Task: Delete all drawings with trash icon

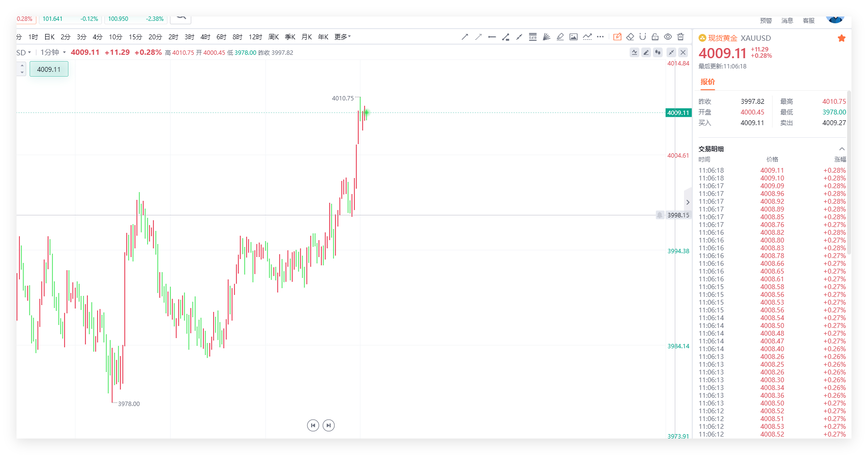Action: (x=681, y=37)
